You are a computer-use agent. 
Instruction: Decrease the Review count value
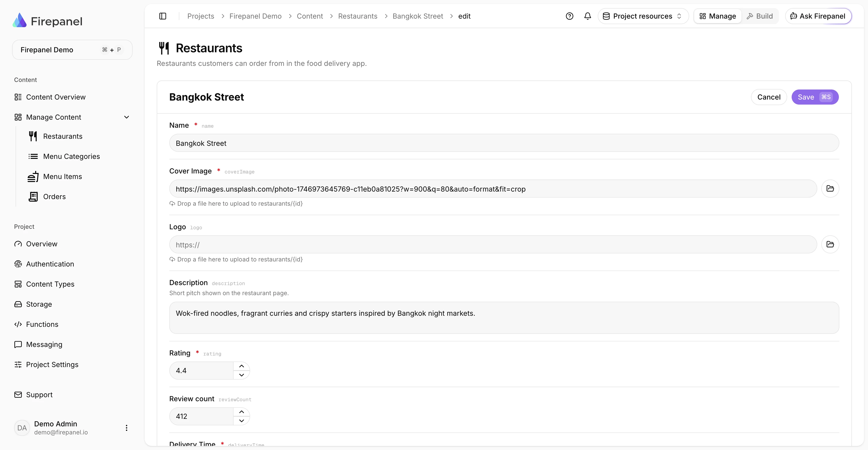pyautogui.click(x=242, y=421)
